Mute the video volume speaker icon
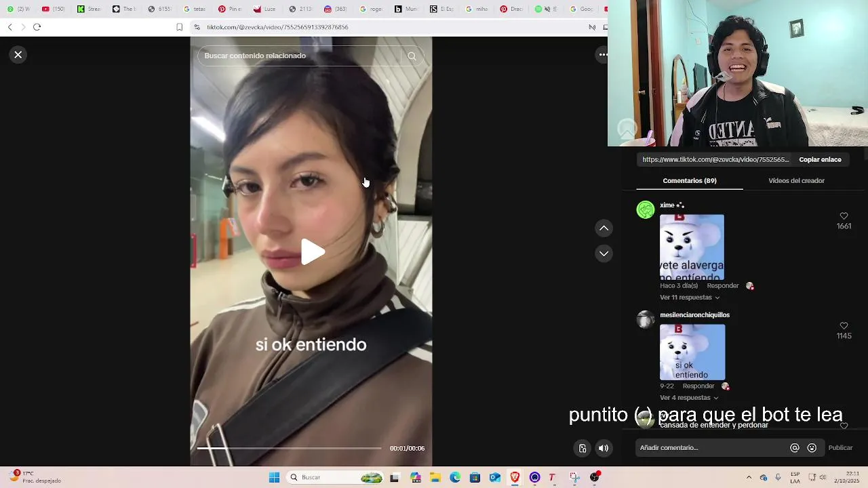The height and width of the screenshot is (488, 868). (x=604, y=448)
